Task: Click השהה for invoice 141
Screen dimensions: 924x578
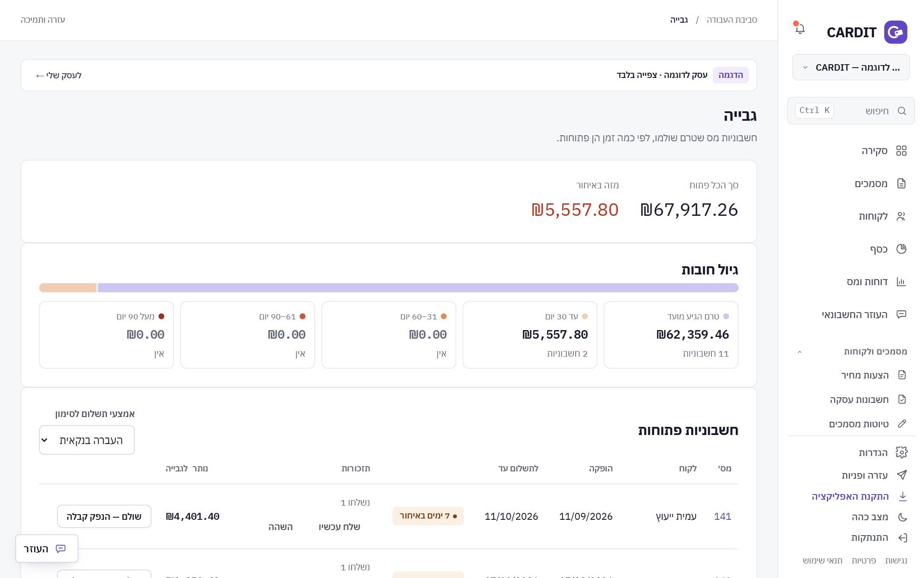Action: [x=281, y=527]
